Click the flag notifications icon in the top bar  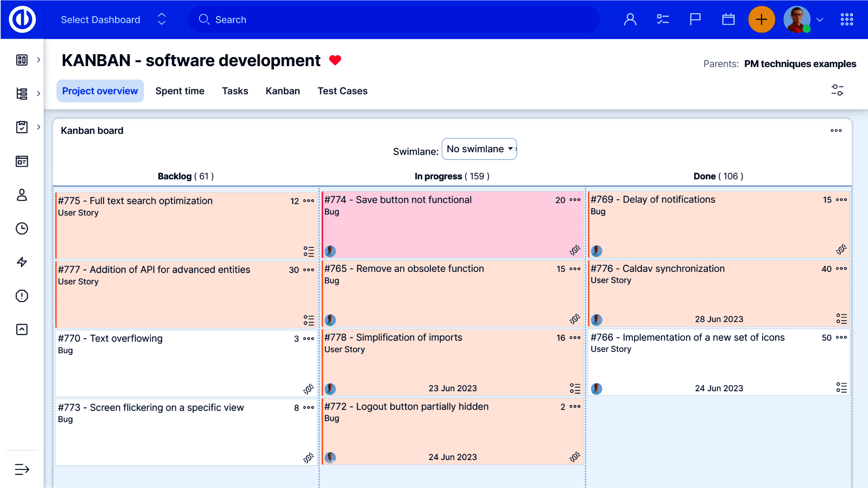695,19
